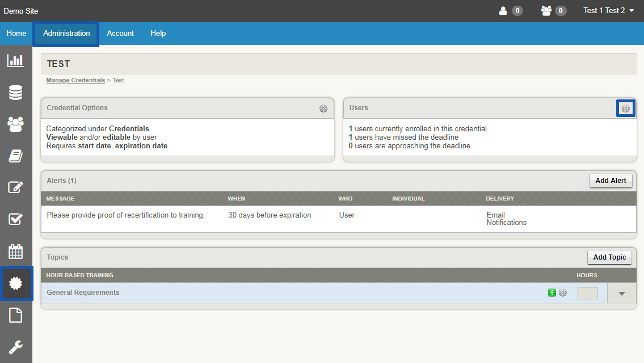Viewport: 644px width, 363px height.
Task: Open the Reports bar chart icon
Action: tap(15, 60)
